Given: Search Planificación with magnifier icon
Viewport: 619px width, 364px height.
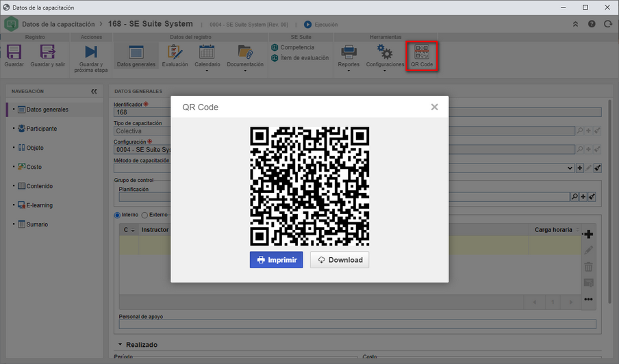Looking at the screenshot, I should 574,197.
